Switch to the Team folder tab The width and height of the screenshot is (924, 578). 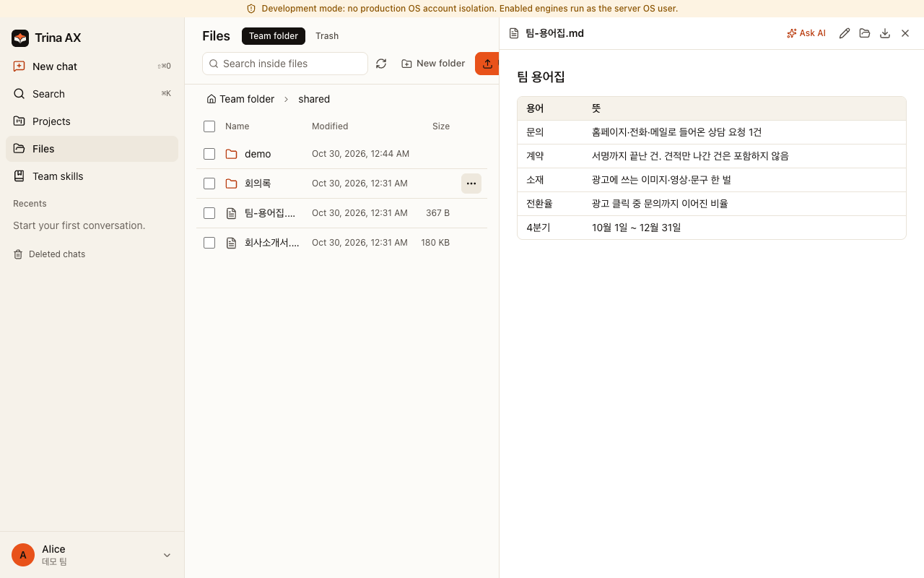pos(274,36)
